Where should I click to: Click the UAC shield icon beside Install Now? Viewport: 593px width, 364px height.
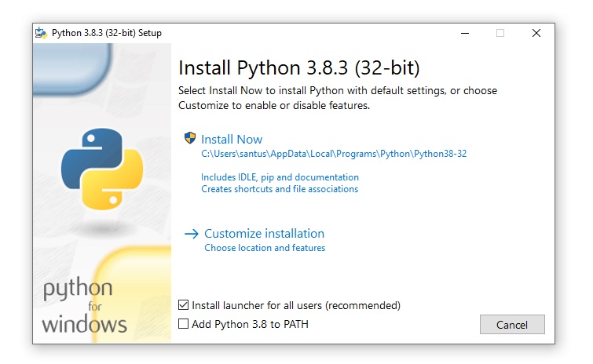[x=190, y=138]
